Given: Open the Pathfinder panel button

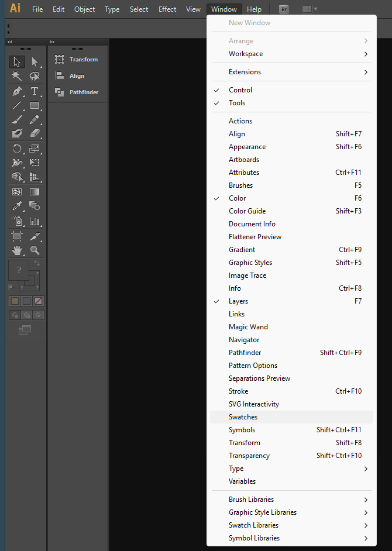Looking at the screenshot, I should point(77,92).
